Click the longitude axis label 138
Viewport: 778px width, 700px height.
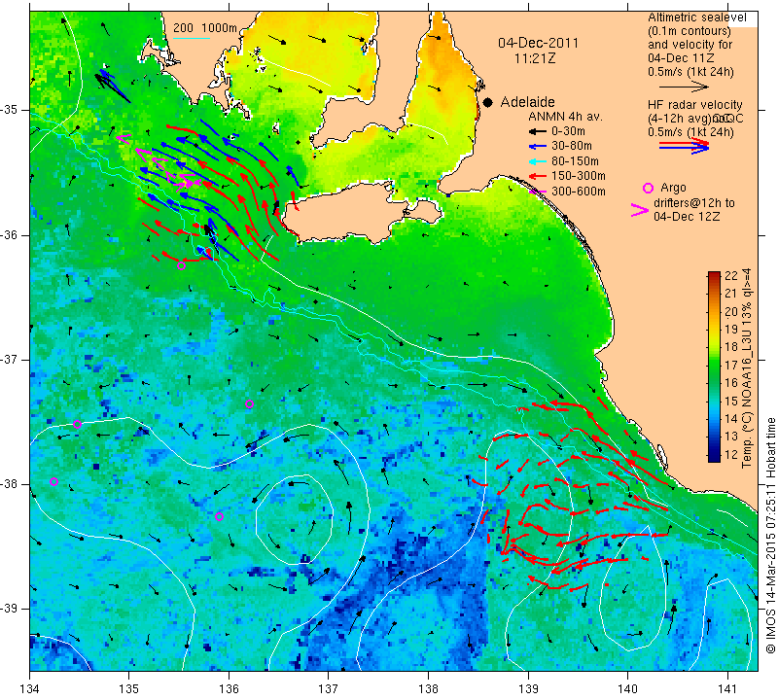click(x=428, y=689)
